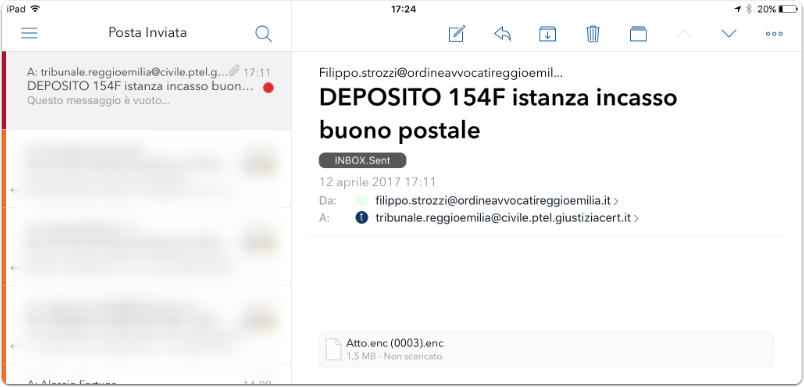Expand recipient tribunale.reggioemilia address details
The image size is (804, 387).
(x=507, y=218)
